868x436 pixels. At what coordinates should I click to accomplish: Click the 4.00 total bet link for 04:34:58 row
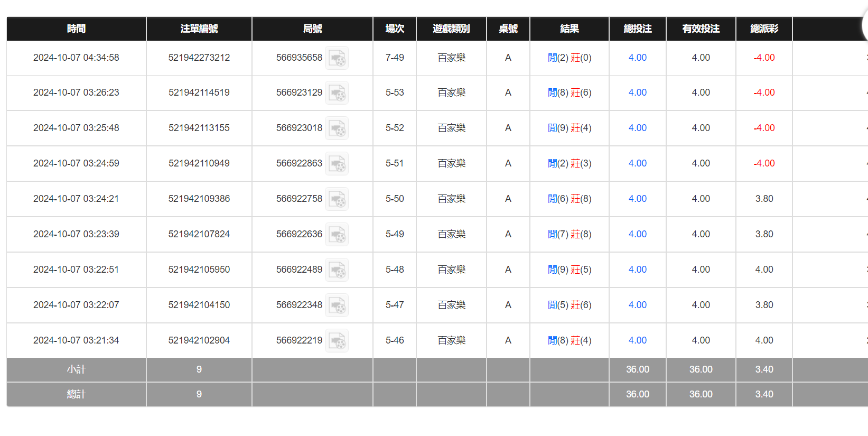637,58
